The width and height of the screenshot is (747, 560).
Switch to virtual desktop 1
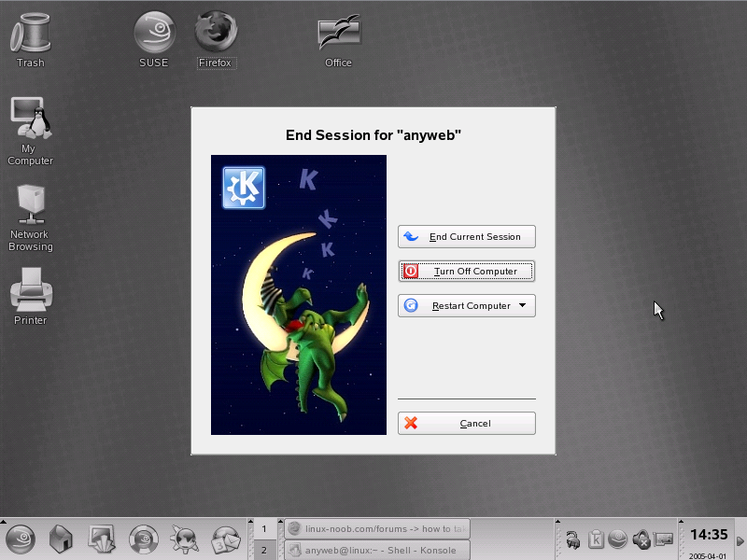[x=264, y=528]
